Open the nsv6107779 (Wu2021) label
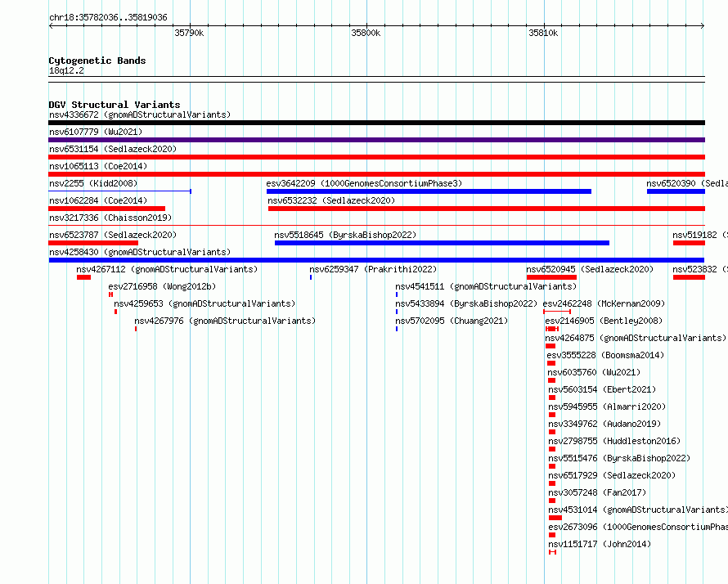Screen dimensions: 728x584 [96, 132]
